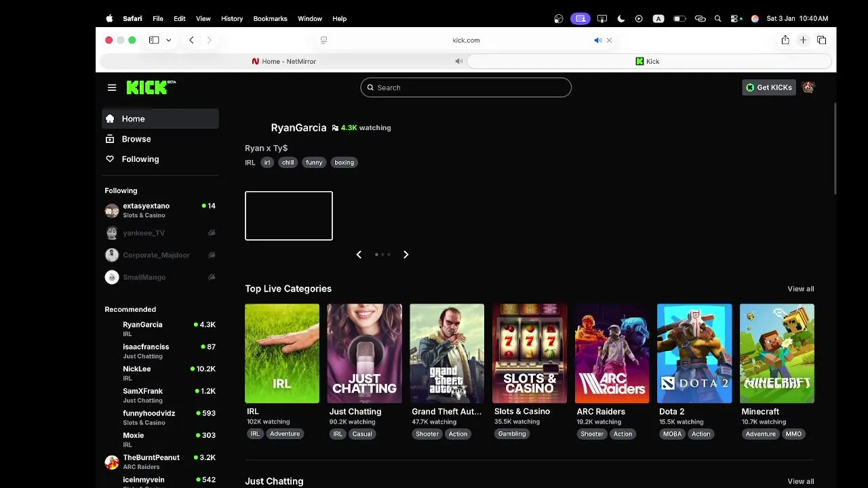Show previous featured stream arrow

point(359,254)
